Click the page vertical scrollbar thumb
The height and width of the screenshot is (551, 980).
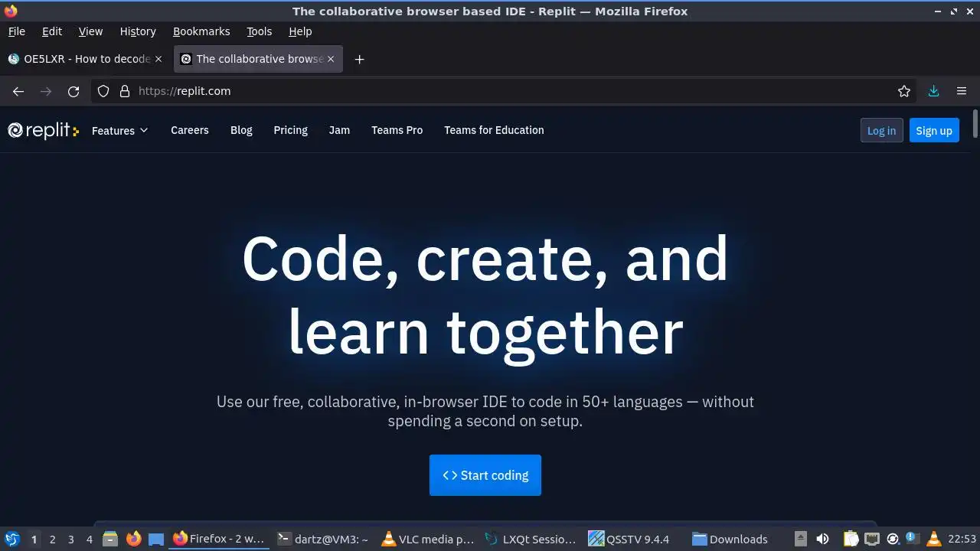[975, 124]
